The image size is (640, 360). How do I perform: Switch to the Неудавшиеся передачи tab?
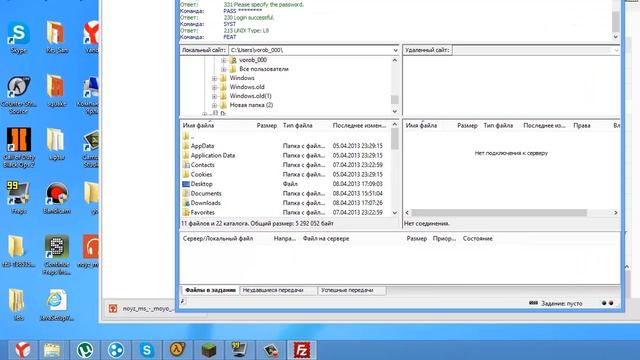278,290
